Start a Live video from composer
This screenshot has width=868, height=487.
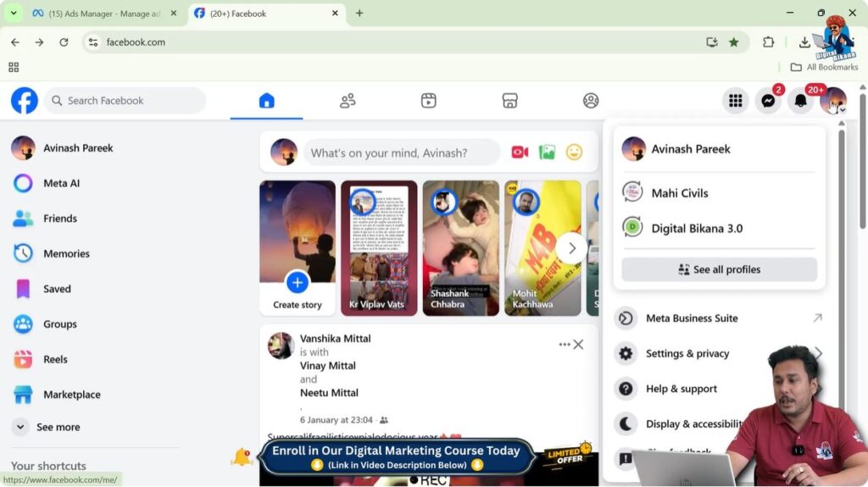(x=520, y=152)
